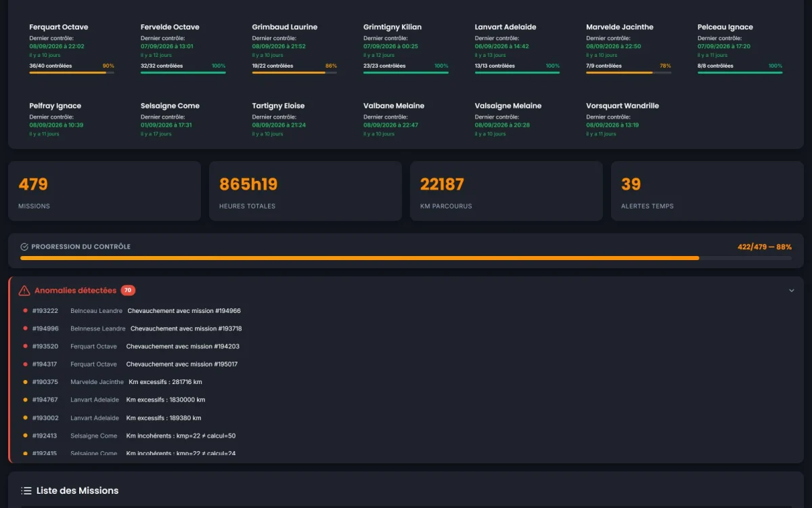Click Ferquart Octave's 90% progress bar
The height and width of the screenshot is (508, 812).
pos(72,72)
